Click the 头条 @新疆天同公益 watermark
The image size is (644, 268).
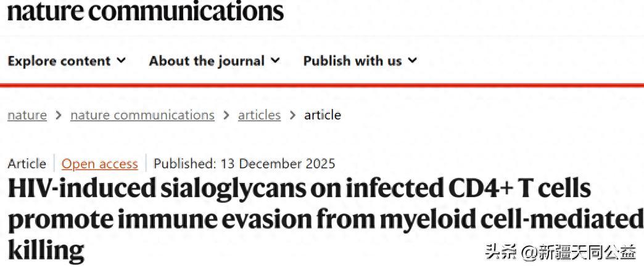(x=560, y=252)
